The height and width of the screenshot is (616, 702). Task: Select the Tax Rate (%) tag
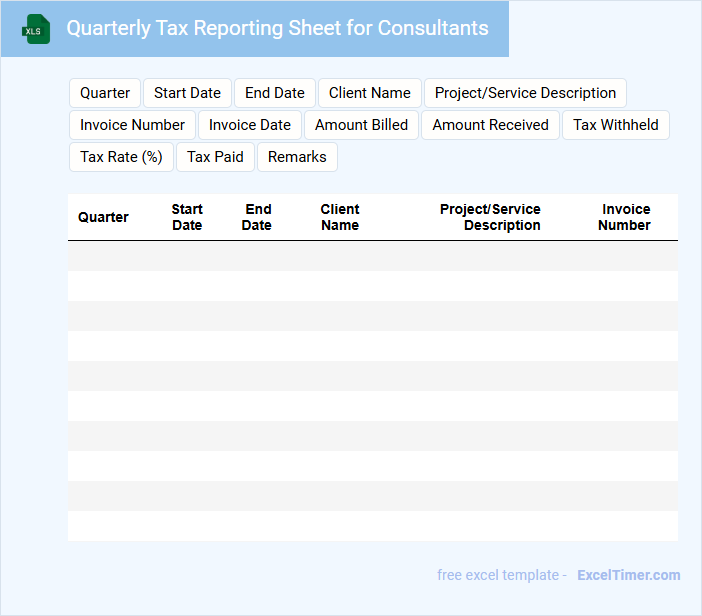pyautogui.click(x=121, y=157)
